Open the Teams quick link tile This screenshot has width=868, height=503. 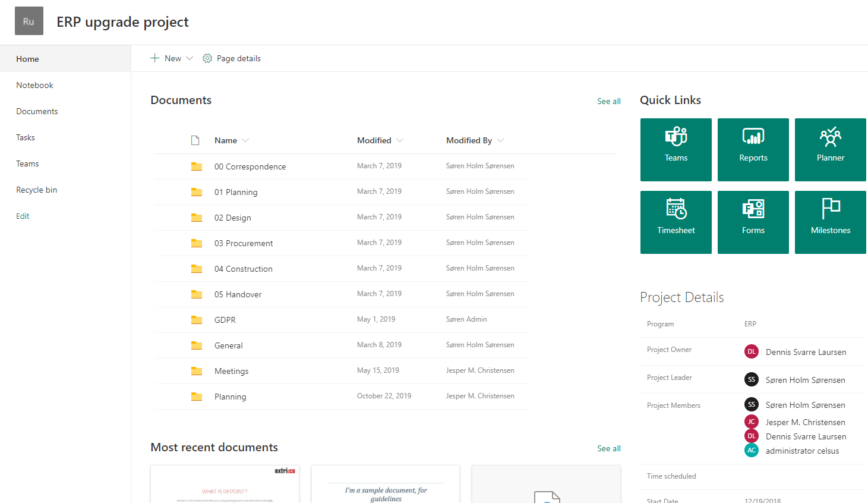(676, 149)
